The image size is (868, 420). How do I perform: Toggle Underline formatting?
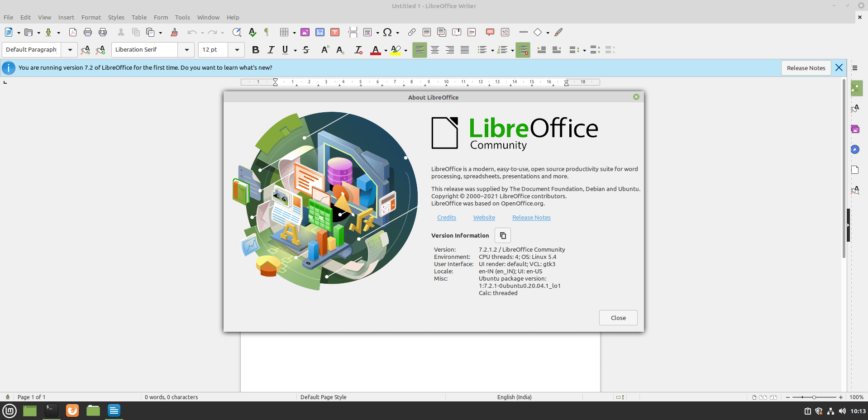pyautogui.click(x=285, y=50)
